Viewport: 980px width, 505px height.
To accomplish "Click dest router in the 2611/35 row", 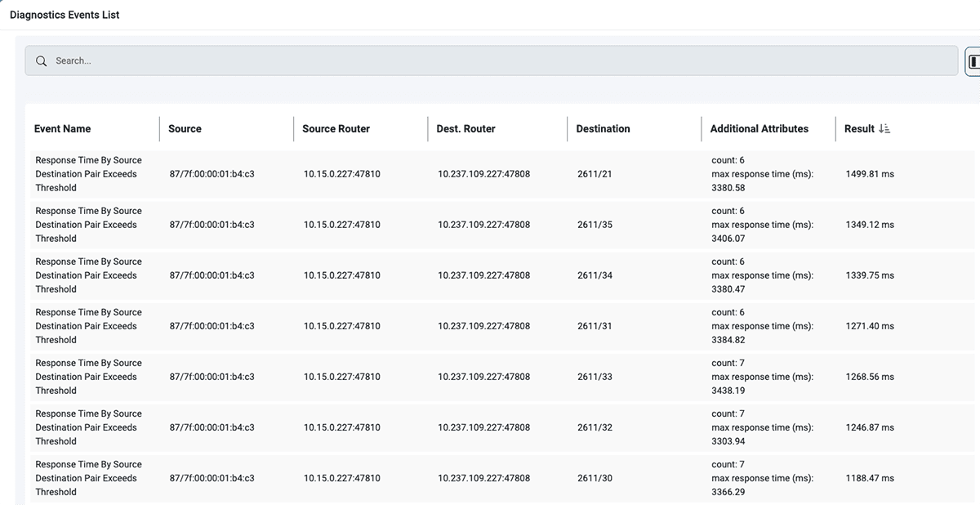I will point(483,225).
